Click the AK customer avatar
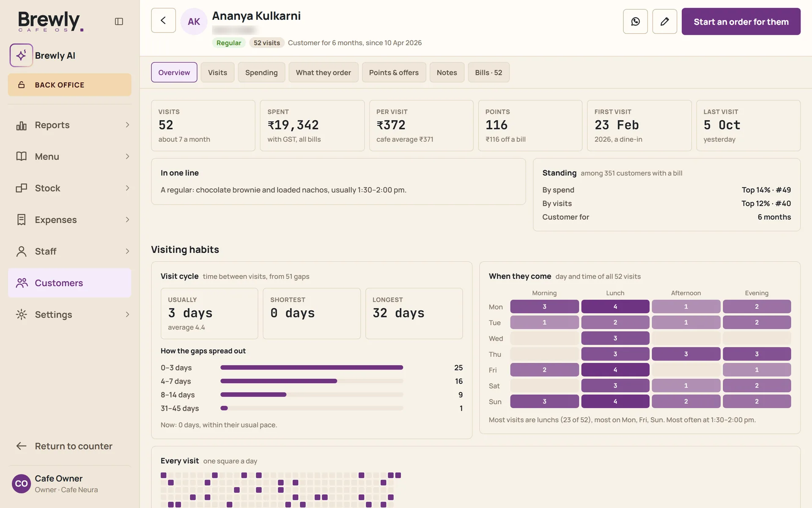Image resolution: width=812 pixels, height=508 pixels. coord(194,22)
